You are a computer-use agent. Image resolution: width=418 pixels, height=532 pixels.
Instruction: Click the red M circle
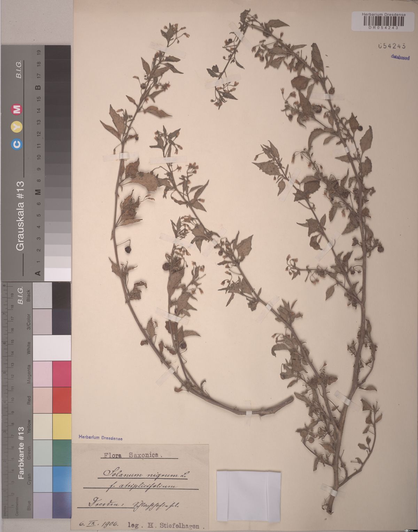(x=17, y=110)
